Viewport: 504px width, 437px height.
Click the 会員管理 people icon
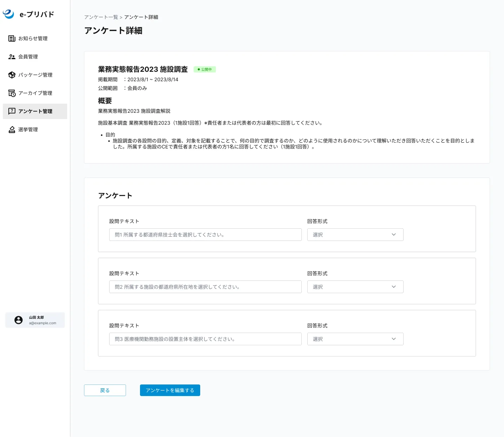point(12,57)
